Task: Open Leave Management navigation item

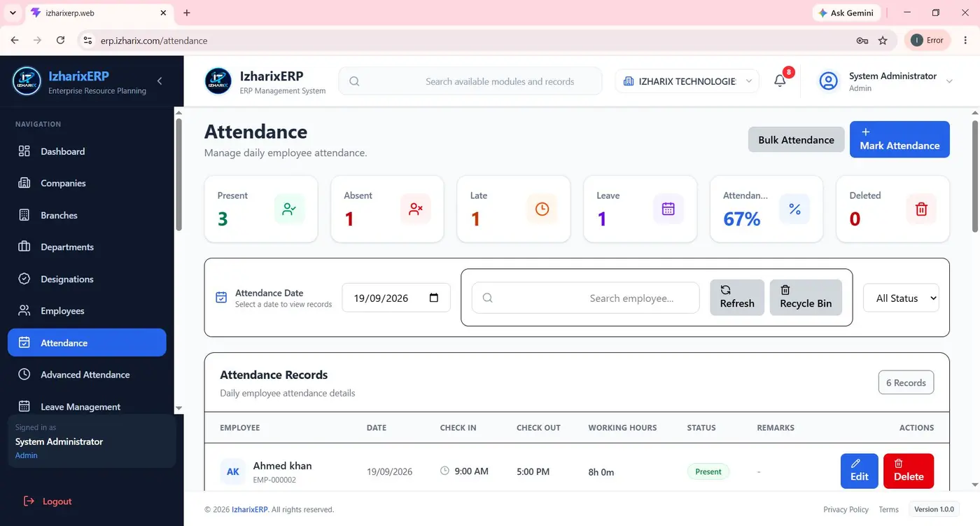Action: click(x=87, y=406)
